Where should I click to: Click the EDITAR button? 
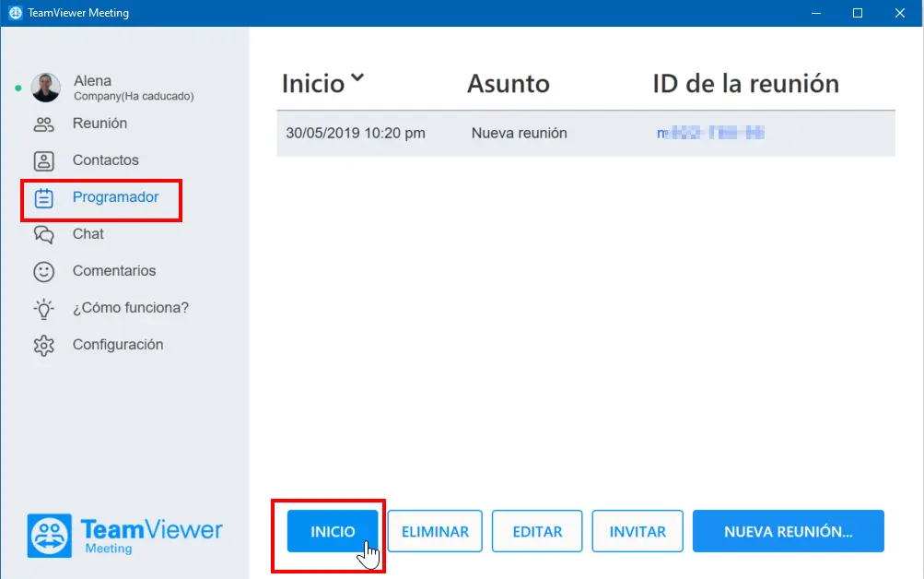point(537,531)
